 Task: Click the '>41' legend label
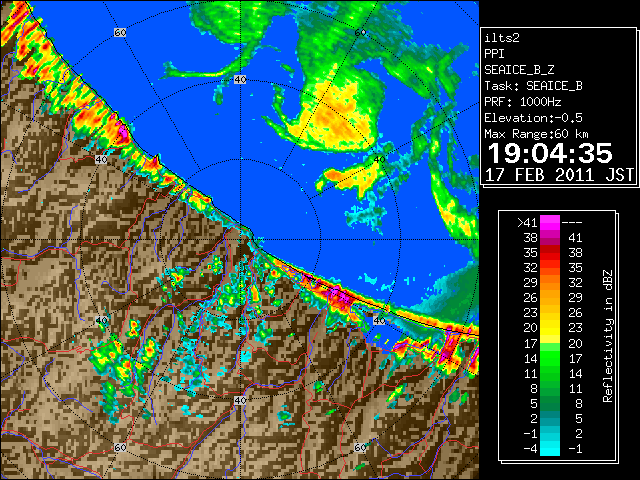tap(527, 223)
